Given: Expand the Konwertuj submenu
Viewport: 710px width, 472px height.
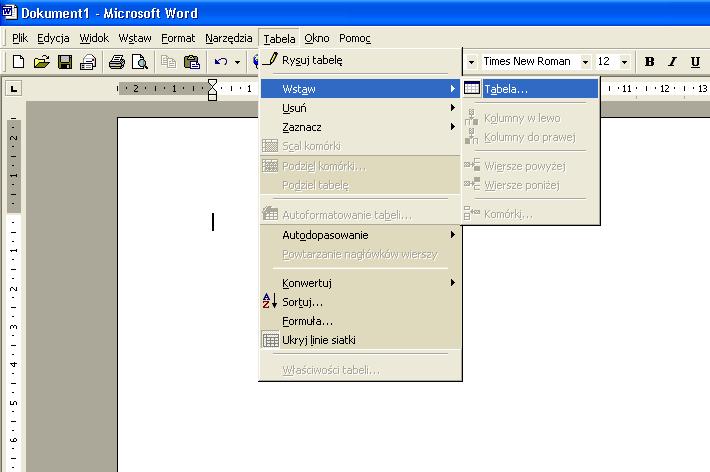Looking at the screenshot, I should coord(360,283).
